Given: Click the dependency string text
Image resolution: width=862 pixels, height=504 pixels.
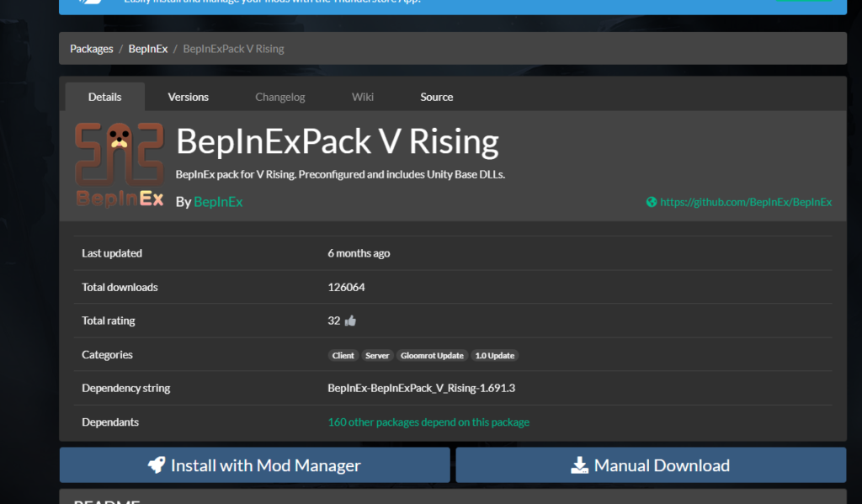Looking at the screenshot, I should pos(421,389).
